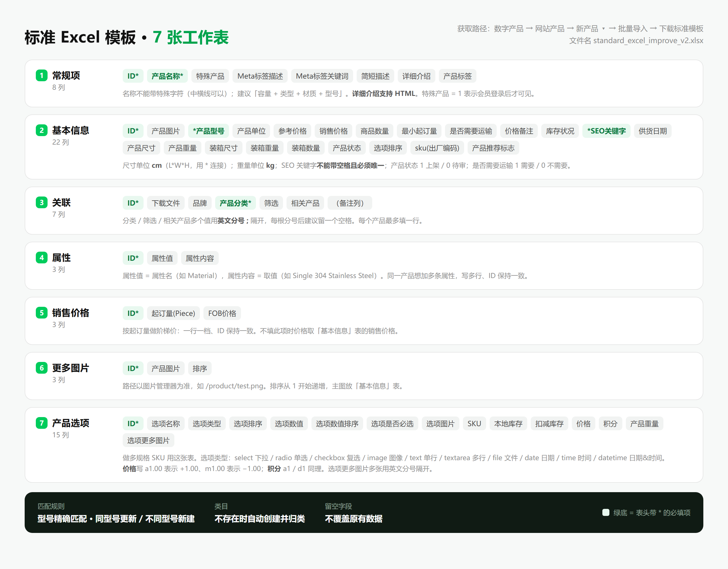Click the *产品型号 tag in 基本信息
The height and width of the screenshot is (569, 728).
208,131
